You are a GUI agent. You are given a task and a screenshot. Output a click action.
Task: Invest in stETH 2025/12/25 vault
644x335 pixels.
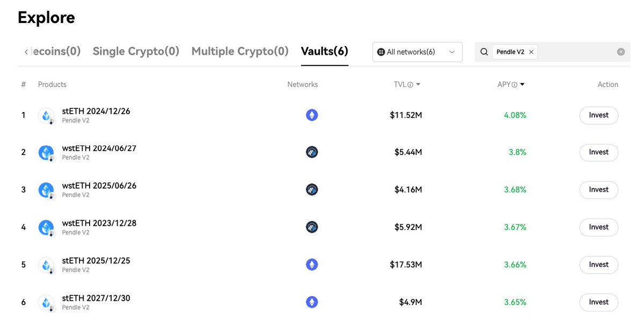598,265
